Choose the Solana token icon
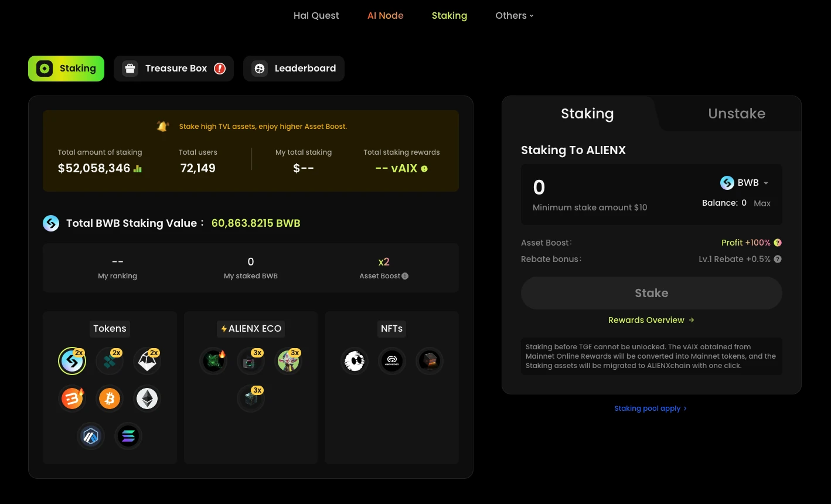Image resolution: width=831 pixels, height=504 pixels. 128,436
